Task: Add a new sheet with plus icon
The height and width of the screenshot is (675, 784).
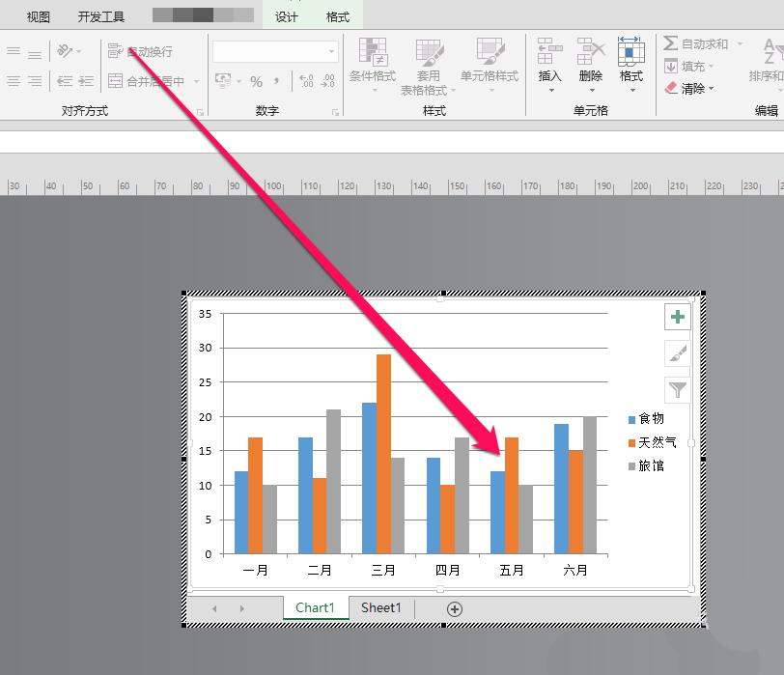Action: coord(454,609)
